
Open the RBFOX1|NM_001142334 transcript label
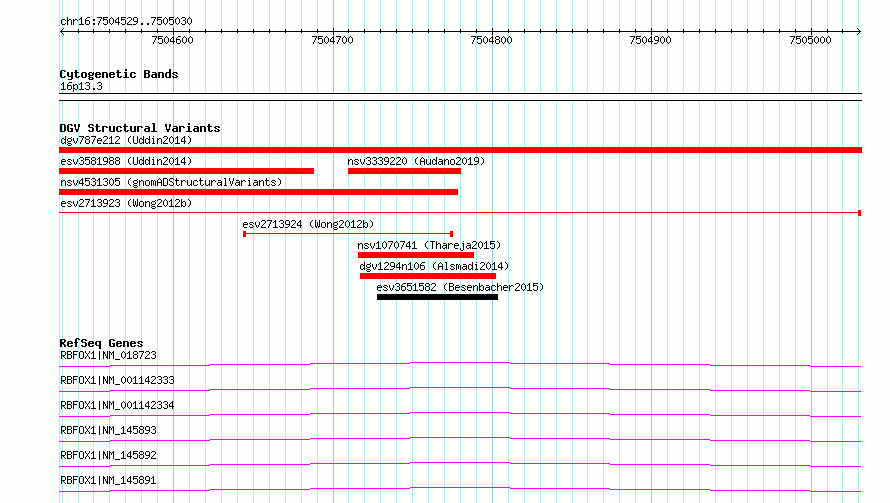tap(117, 405)
